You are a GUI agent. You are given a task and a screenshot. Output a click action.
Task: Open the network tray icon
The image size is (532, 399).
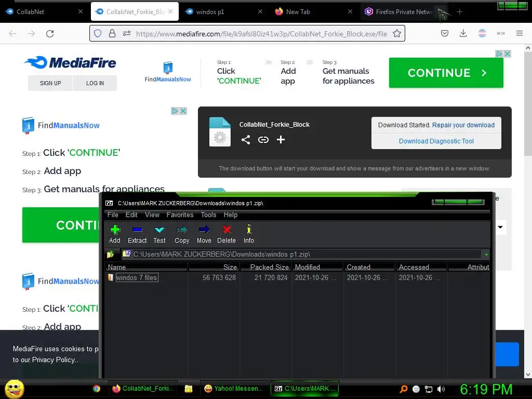point(429,389)
